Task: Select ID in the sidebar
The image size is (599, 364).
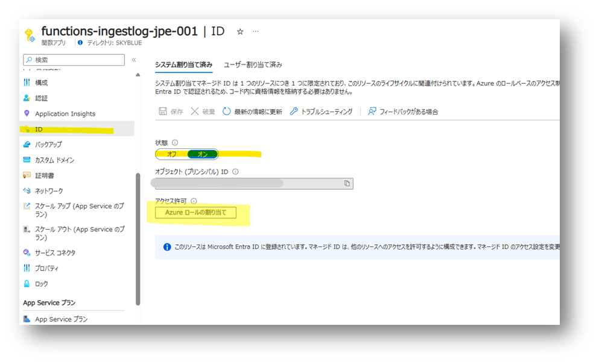Action: (77, 129)
